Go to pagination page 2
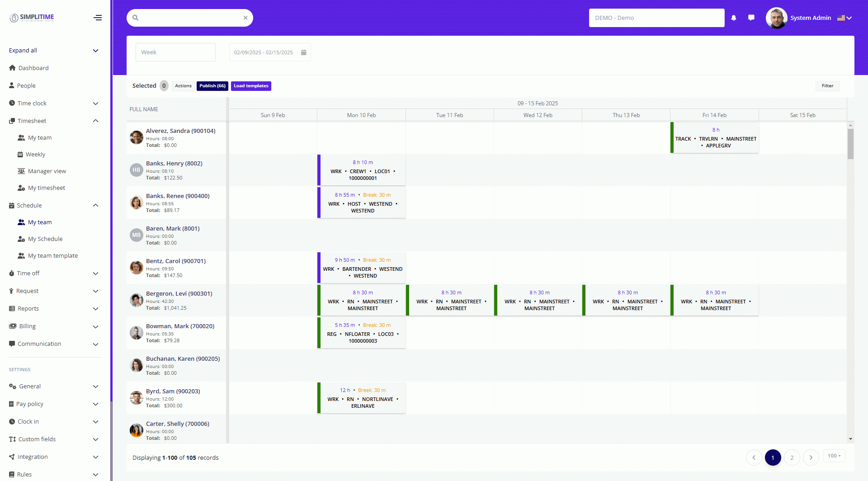The height and width of the screenshot is (481, 868). (792, 457)
